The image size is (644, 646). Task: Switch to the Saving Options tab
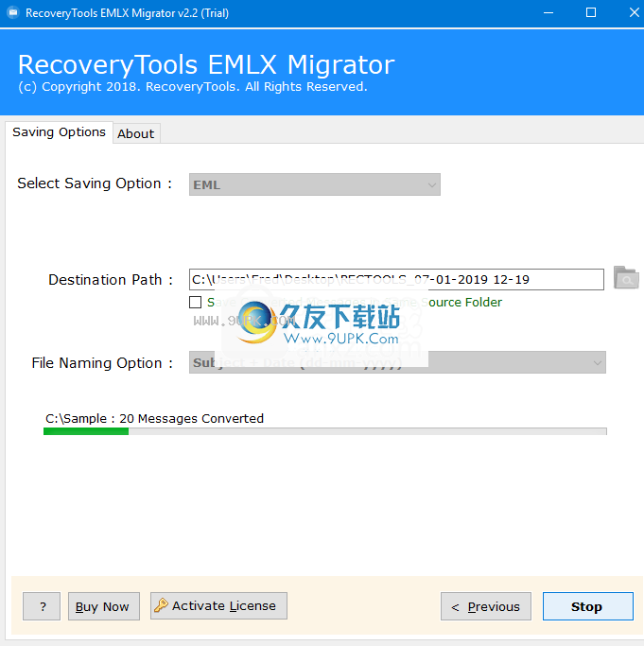[59, 132]
